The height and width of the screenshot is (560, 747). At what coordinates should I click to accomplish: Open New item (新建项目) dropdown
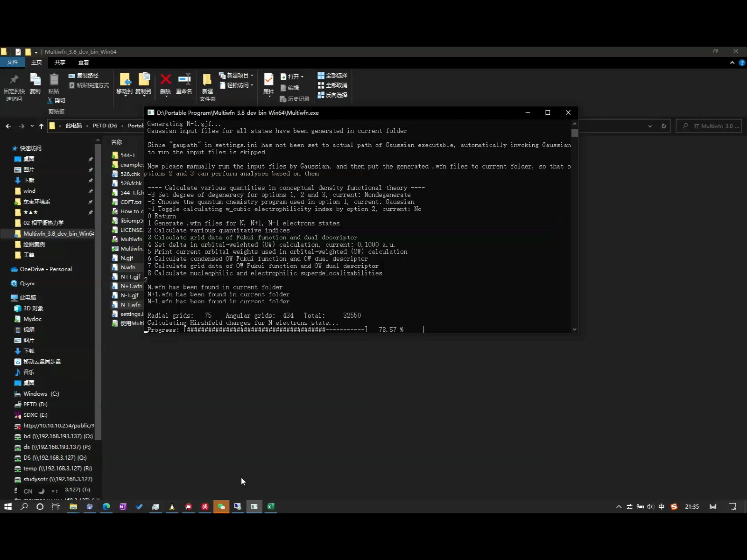[x=236, y=76]
